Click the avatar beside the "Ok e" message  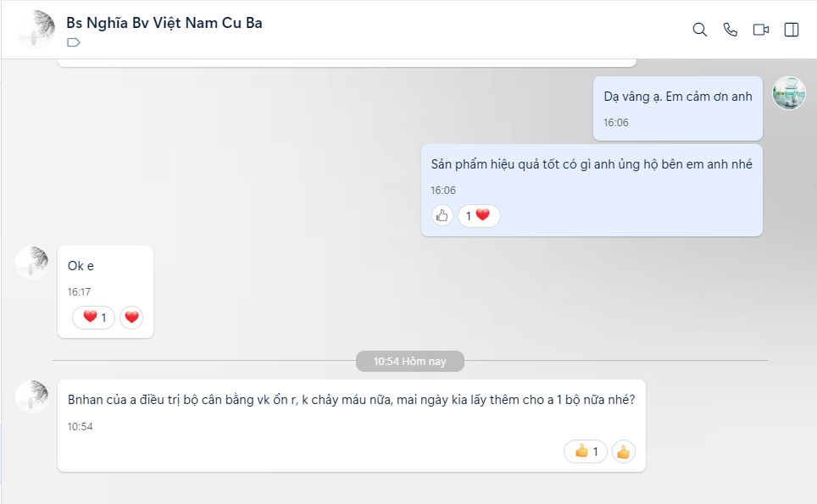32,263
